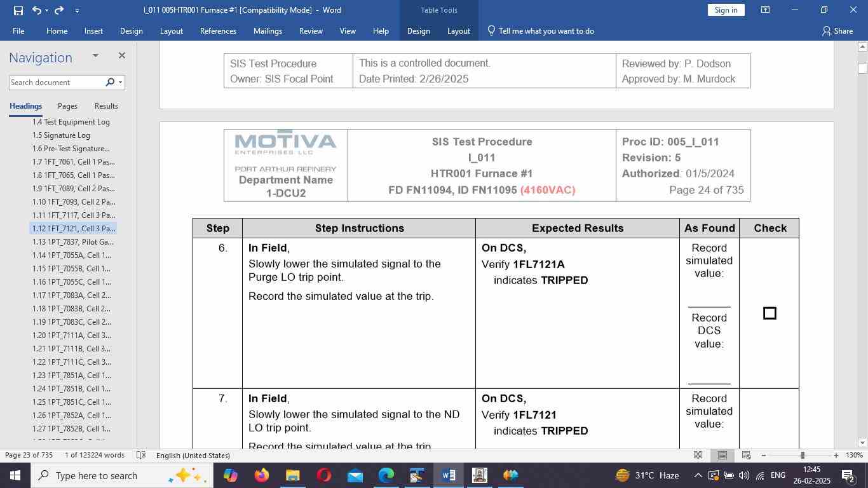Switch to Web Layout view

click(x=747, y=455)
